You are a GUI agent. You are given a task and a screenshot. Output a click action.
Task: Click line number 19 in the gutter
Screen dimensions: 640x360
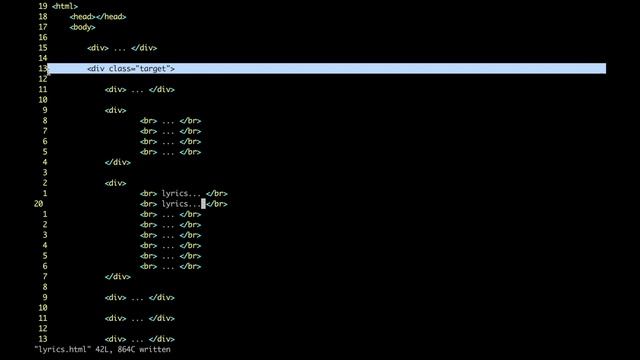(x=43, y=6)
